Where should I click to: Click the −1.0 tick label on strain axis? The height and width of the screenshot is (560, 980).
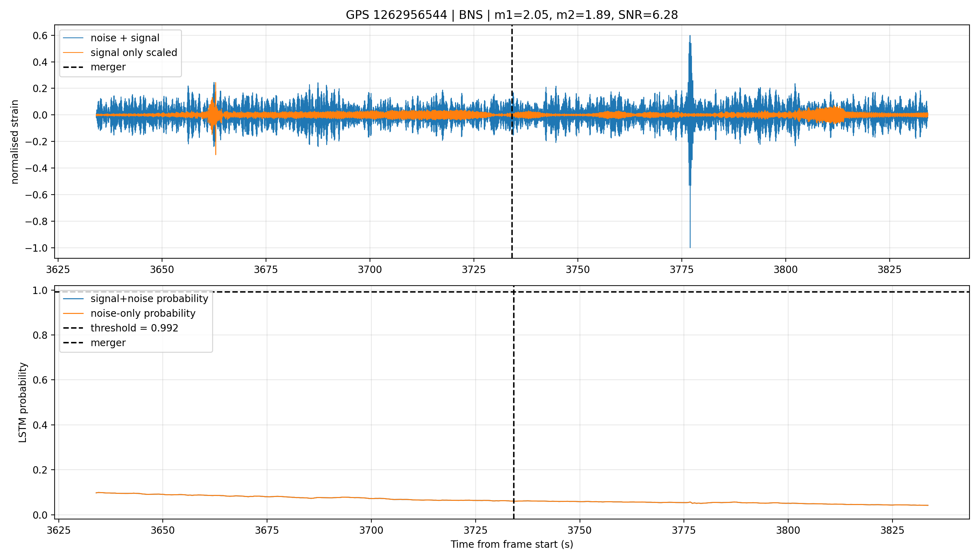click(38, 248)
